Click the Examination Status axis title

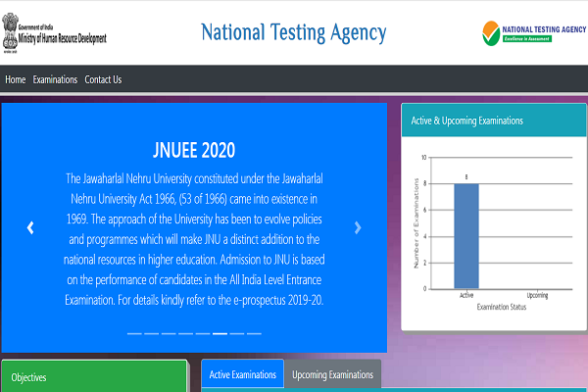[502, 307]
